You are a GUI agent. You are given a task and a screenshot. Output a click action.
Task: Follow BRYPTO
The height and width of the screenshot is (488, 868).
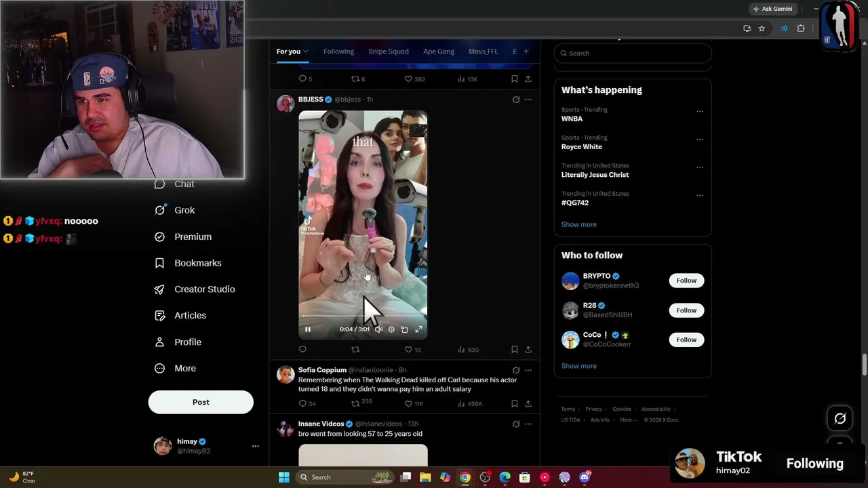pos(686,281)
